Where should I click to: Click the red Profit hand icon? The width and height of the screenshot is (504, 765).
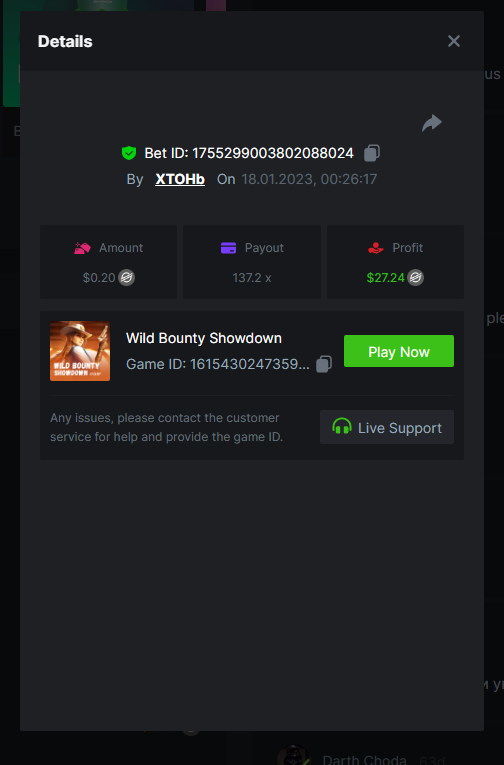click(376, 248)
